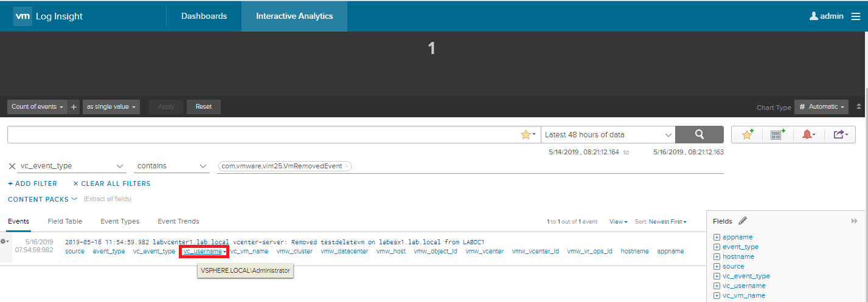Select the Events tab

coord(18,221)
